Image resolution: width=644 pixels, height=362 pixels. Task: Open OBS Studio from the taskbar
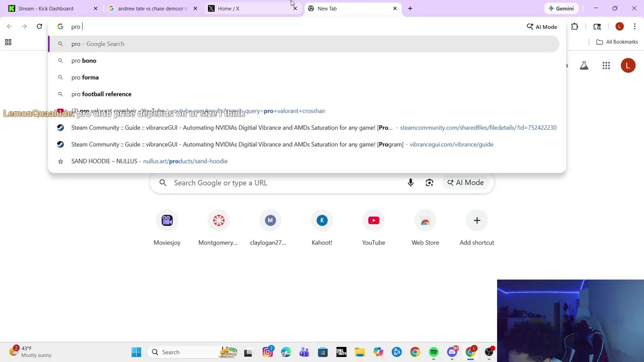(x=489, y=352)
